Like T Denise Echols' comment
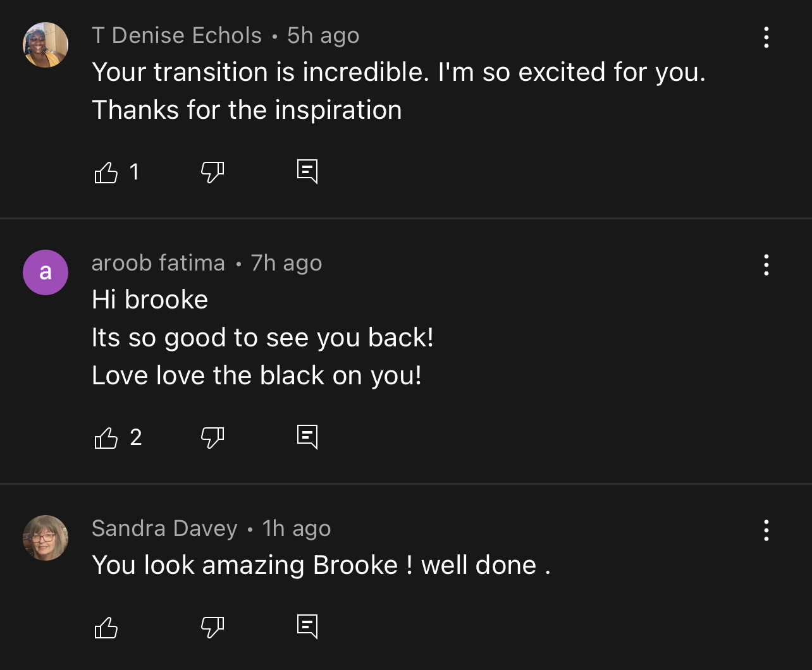 point(106,172)
